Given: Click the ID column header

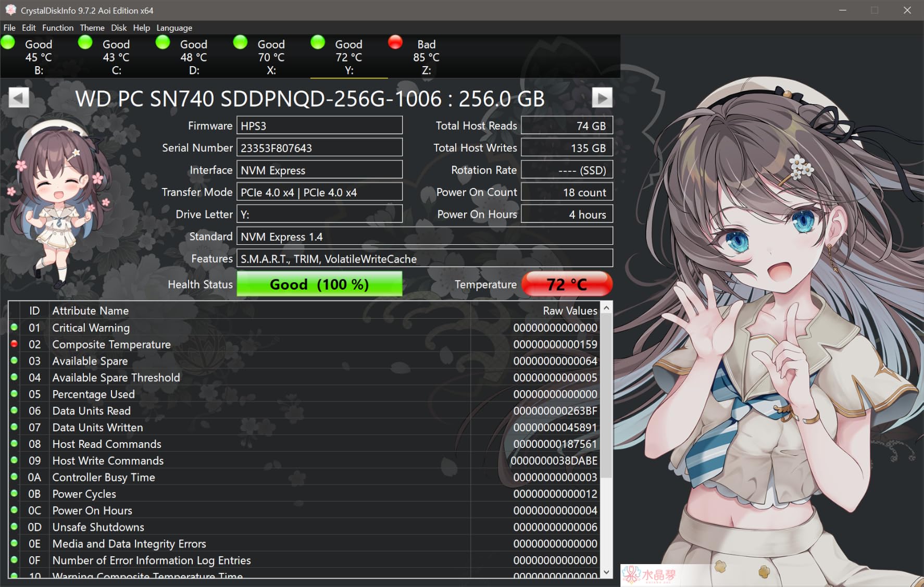Looking at the screenshot, I should click(x=34, y=310).
